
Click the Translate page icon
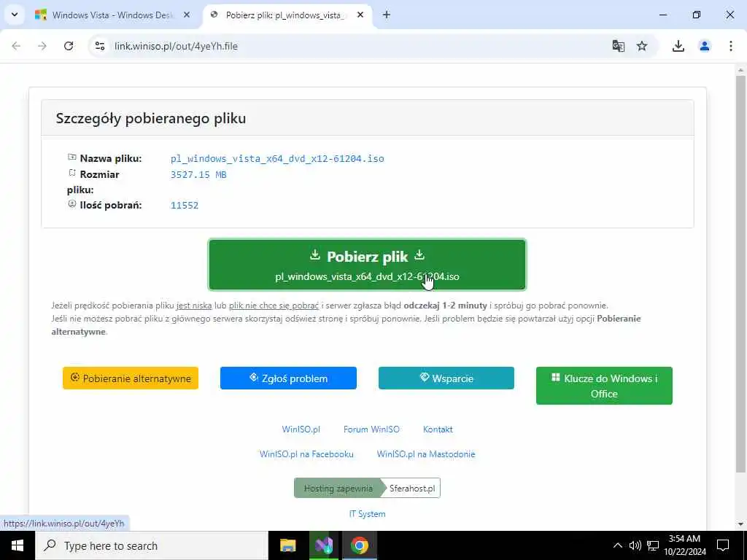619,46
